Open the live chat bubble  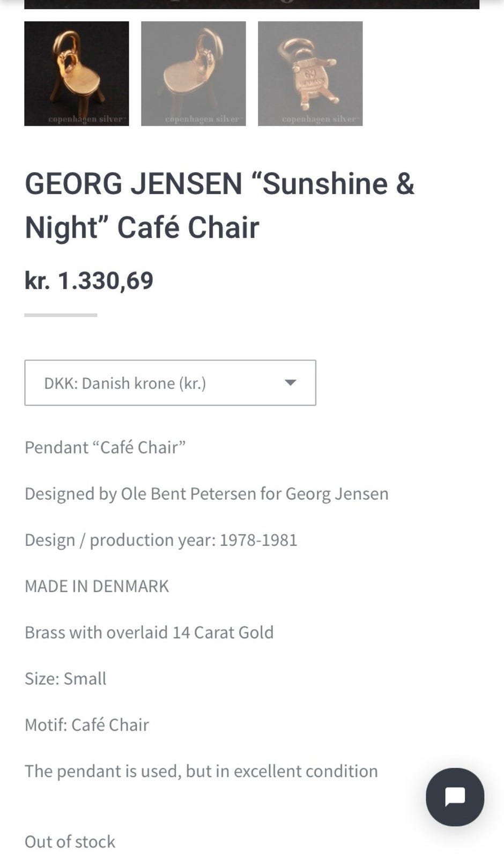[x=455, y=797]
